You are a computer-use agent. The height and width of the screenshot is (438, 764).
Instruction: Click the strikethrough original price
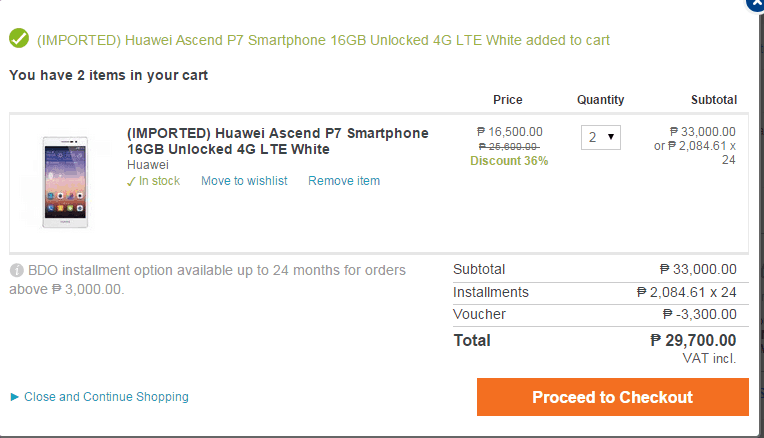click(509, 146)
